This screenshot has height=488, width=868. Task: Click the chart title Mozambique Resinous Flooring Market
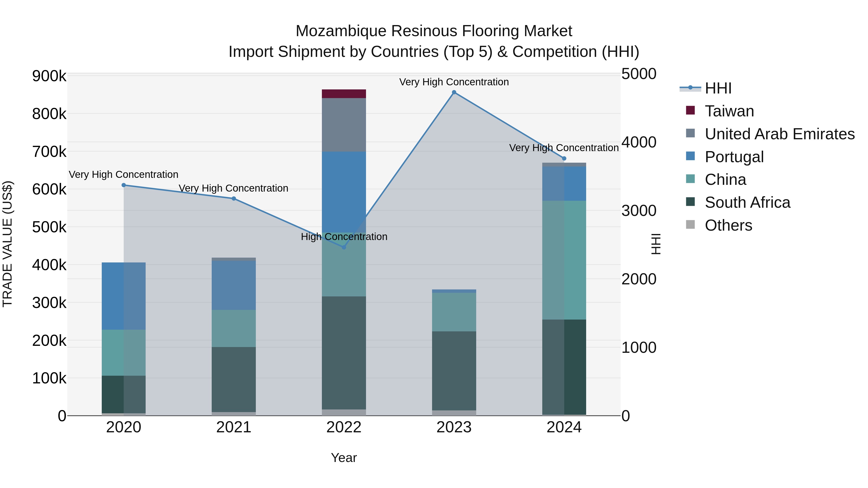[434, 31]
